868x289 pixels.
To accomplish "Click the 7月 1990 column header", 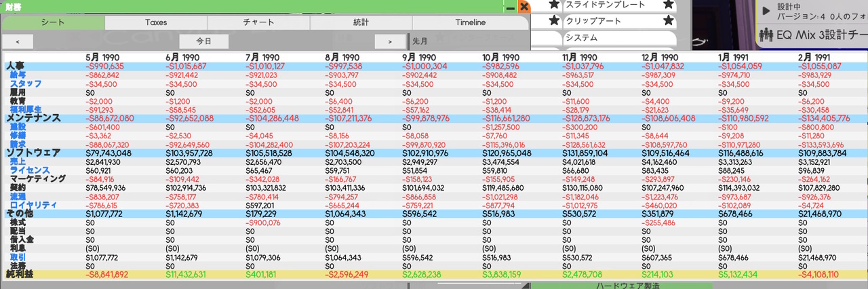I will click(x=262, y=58).
